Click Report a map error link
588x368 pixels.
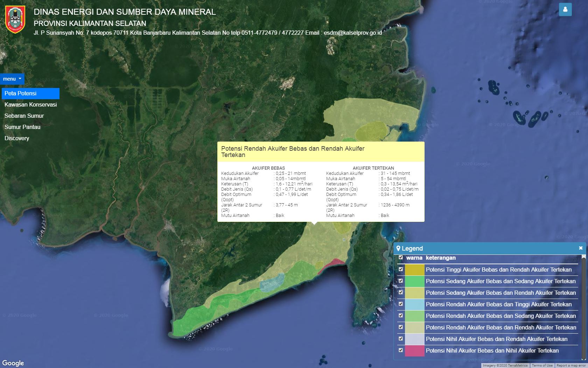(571, 366)
